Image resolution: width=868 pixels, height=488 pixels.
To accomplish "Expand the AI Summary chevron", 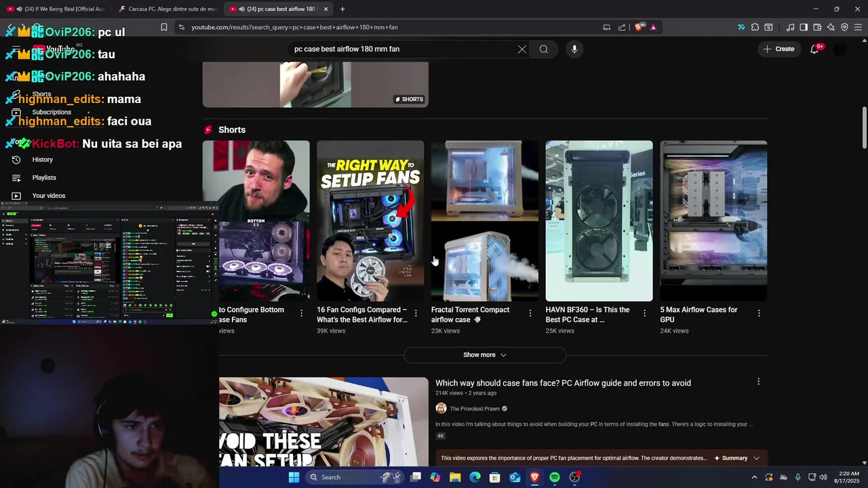I will click(756, 458).
